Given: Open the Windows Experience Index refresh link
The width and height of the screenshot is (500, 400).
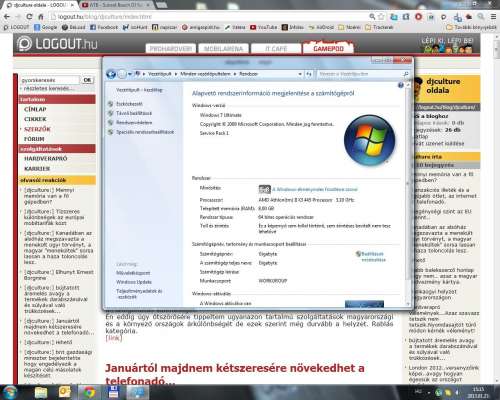Looking at the screenshot, I should [x=315, y=189].
